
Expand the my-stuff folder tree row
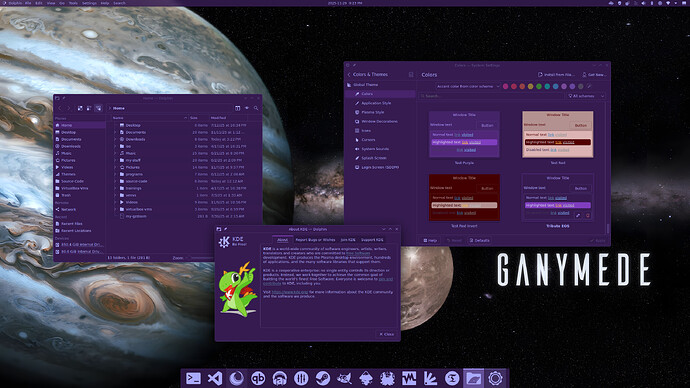pyautogui.click(x=115, y=160)
